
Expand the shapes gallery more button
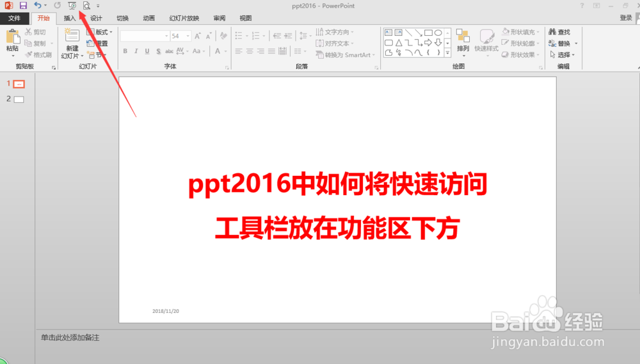click(x=448, y=52)
